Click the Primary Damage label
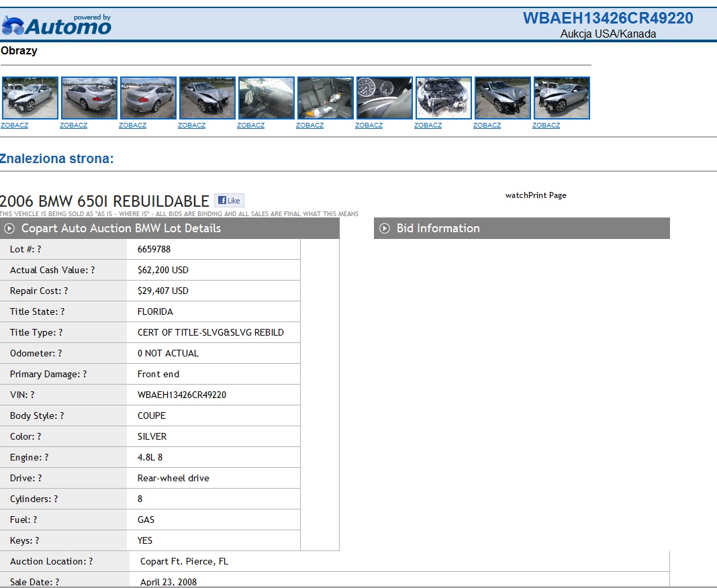This screenshot has width=717, height=588. (x=48, y=375)
